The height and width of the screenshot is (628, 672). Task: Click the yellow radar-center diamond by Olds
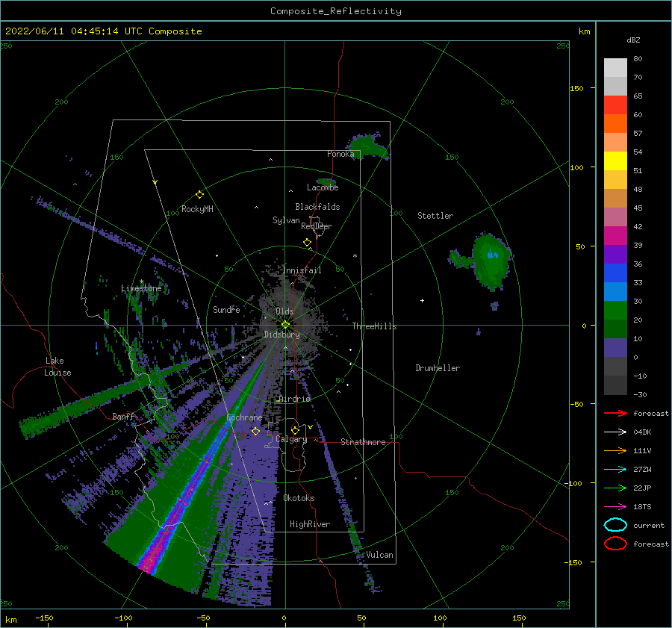[285, 325]
